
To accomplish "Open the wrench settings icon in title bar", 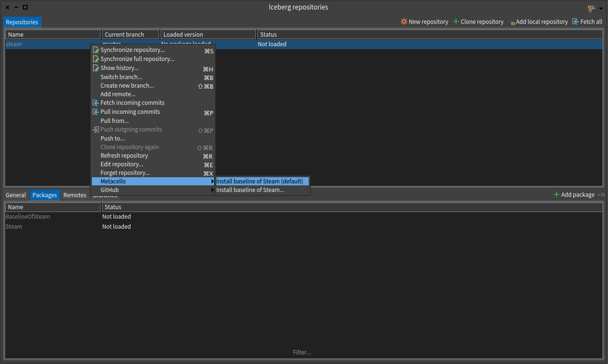I will (591, 8).
